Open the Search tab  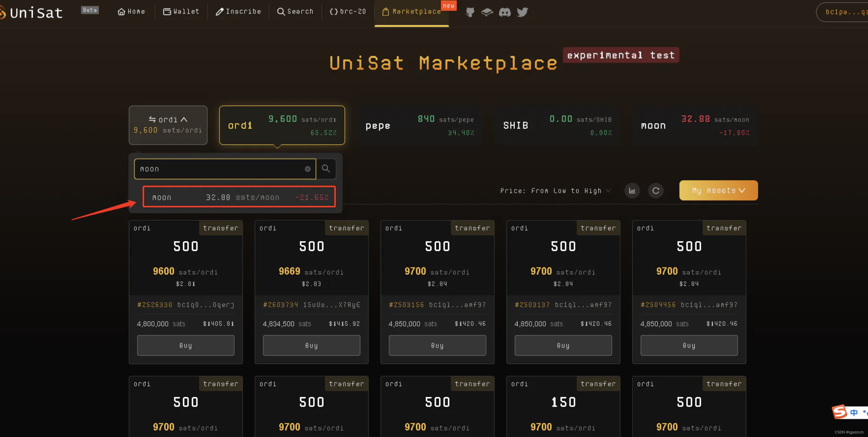click(295, 12)
